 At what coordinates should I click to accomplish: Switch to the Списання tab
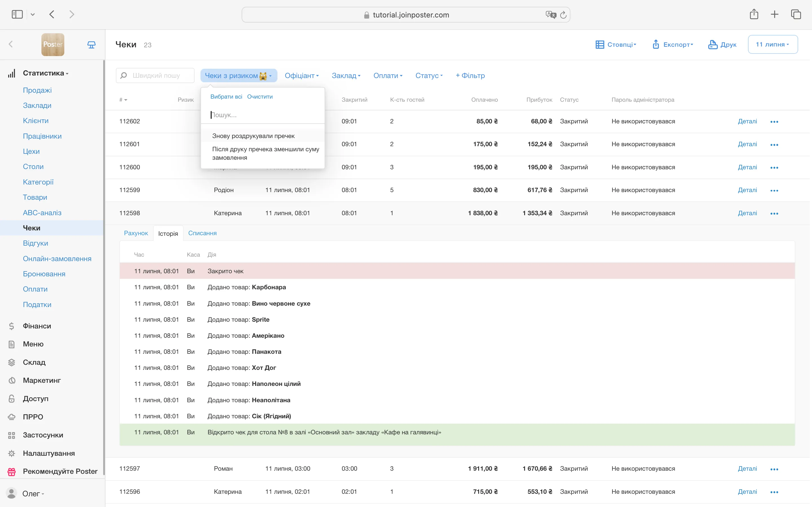[202, 233]
